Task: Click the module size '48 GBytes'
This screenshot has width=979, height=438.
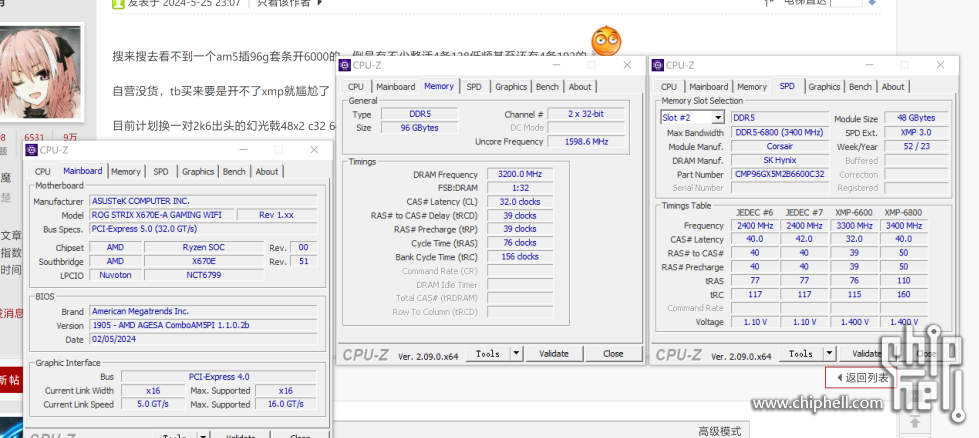Action: [917, 118]
